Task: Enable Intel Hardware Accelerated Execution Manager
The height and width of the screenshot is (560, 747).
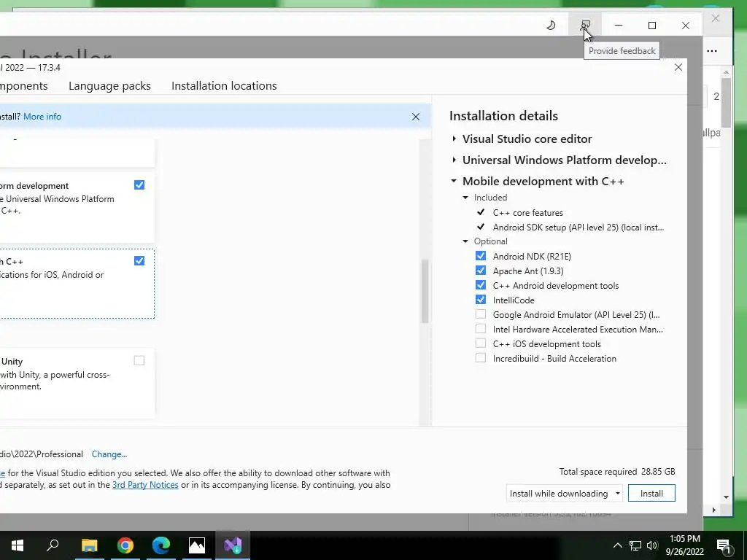Action: (x=481, y=329)
